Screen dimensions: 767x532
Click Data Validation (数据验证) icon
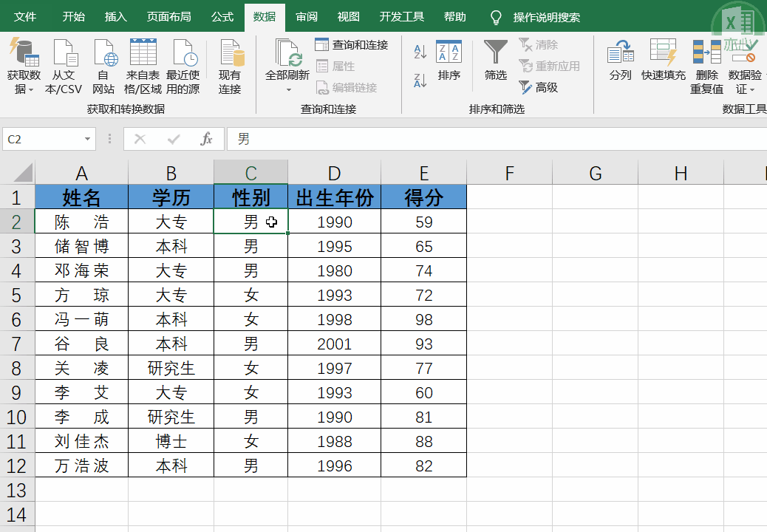(744, 51)
